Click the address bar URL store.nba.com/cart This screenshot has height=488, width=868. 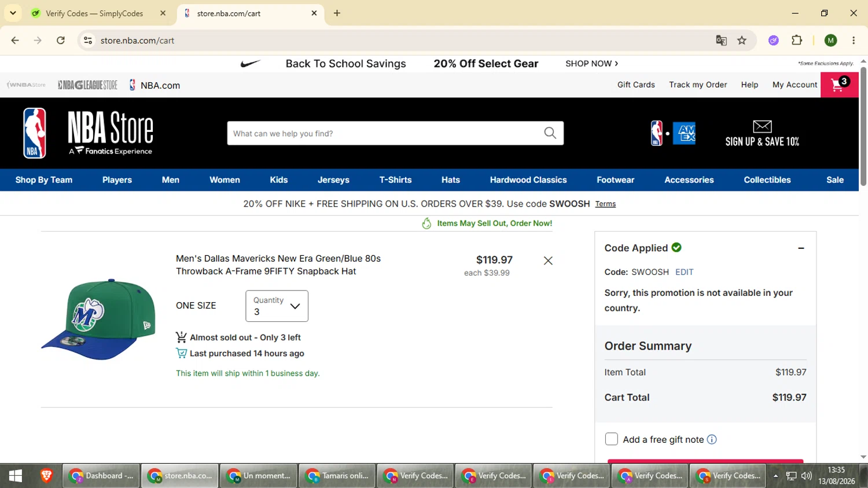point(137,41)
